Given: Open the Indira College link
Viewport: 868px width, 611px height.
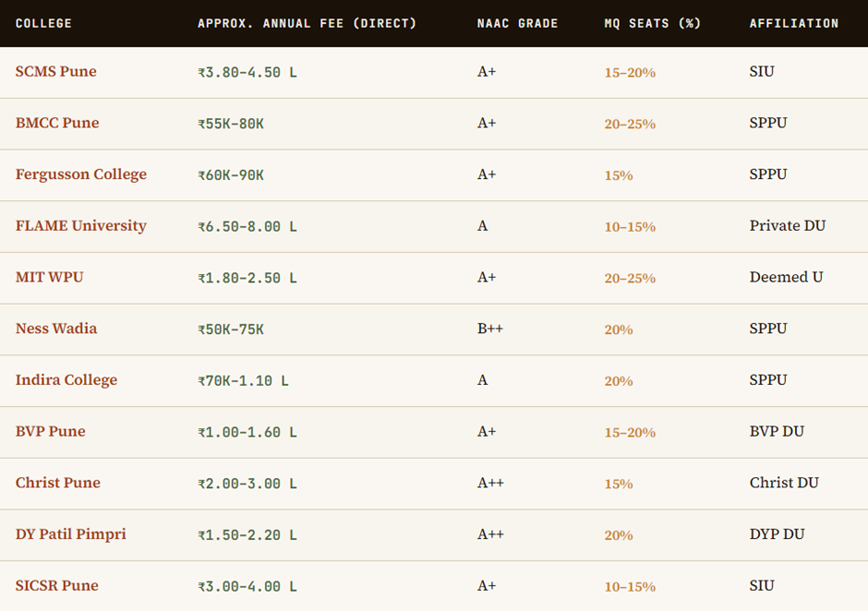Looking at the screenshot, I should (66, 380).
